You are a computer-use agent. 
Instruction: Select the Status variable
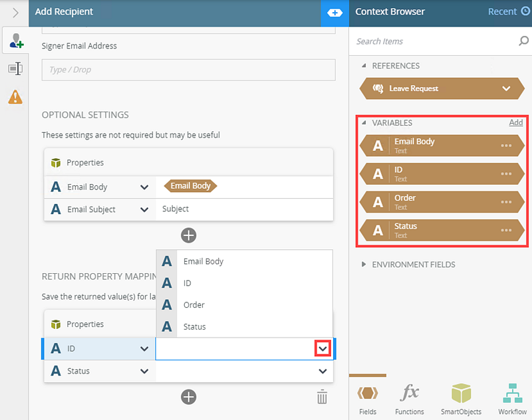442,231
